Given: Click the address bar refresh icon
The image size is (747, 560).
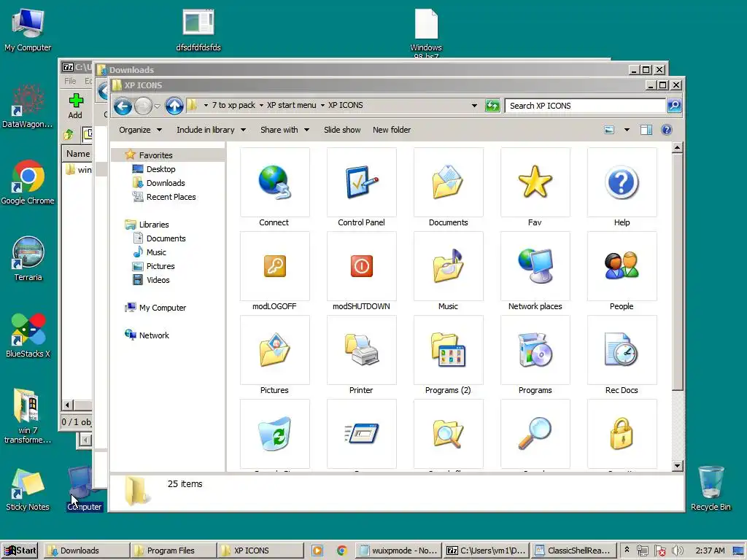Looking at the screenshot, I should click(492, 106).
